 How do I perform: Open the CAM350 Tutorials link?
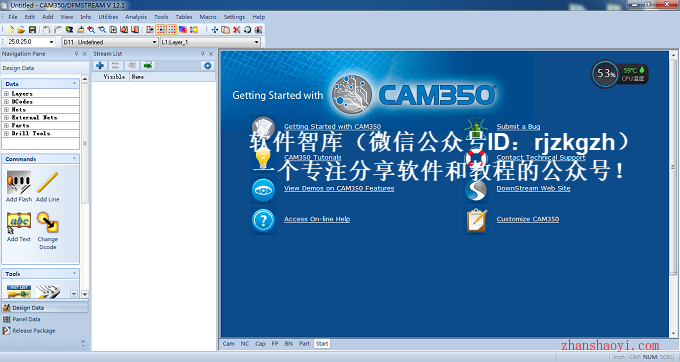click(x=313, y=157)
